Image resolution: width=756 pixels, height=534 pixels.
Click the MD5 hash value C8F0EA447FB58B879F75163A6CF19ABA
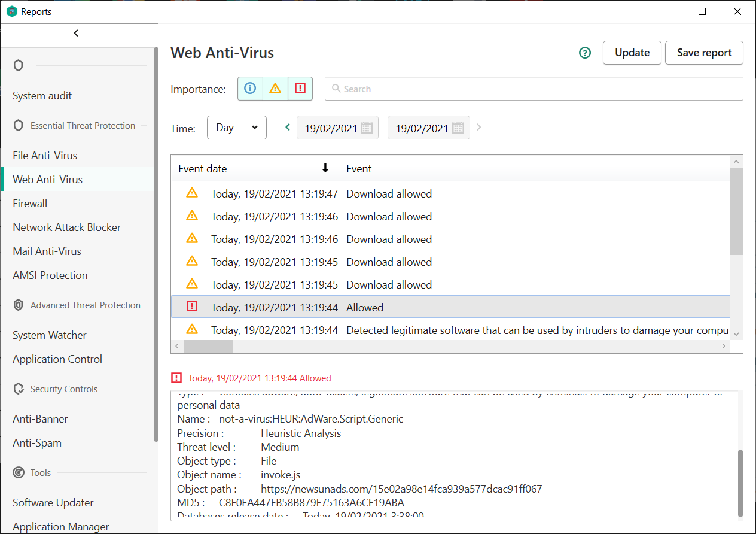tap(312, 502)
